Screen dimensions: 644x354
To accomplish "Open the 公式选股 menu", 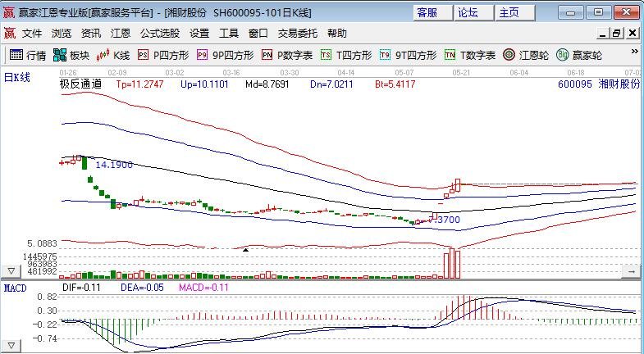I will coord(160,34).
